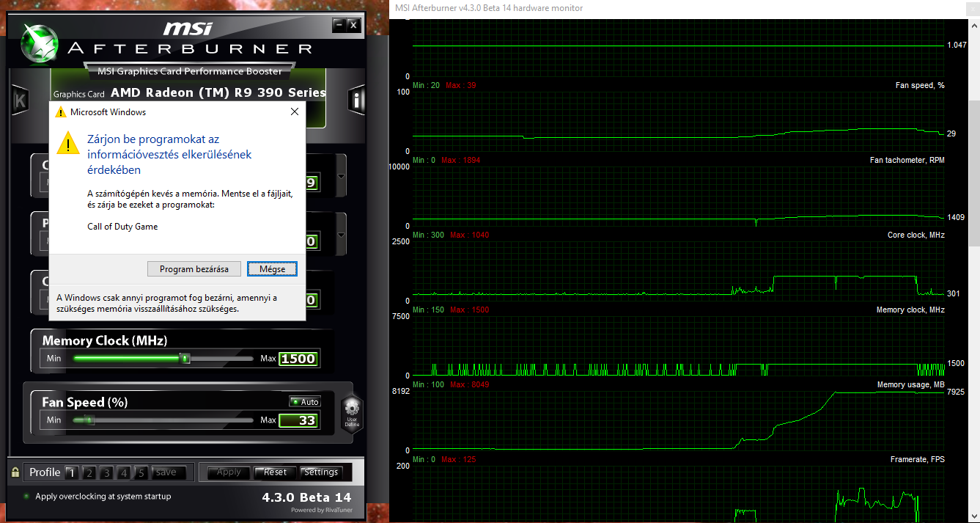This screenshot has width=980, height=523.
Task: Click the small warning icon in dialog title bar
Action: pyautogui.click(x=61, y=112)
